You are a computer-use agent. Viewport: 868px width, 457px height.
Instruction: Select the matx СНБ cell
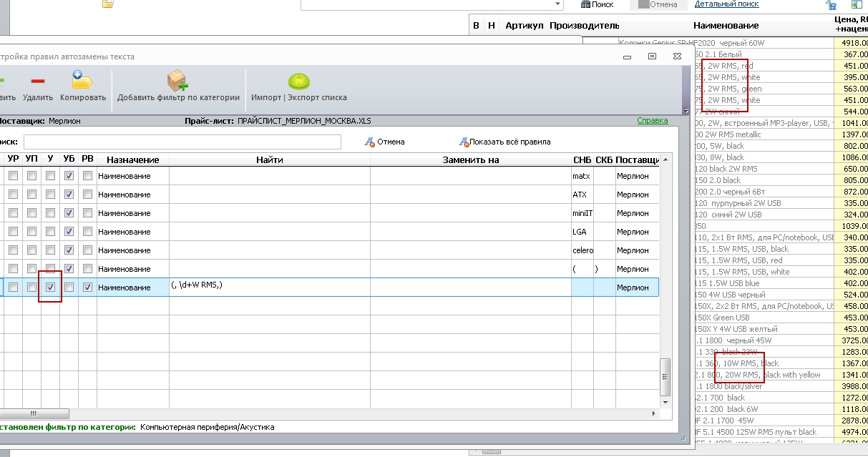(x=582, y=175)
